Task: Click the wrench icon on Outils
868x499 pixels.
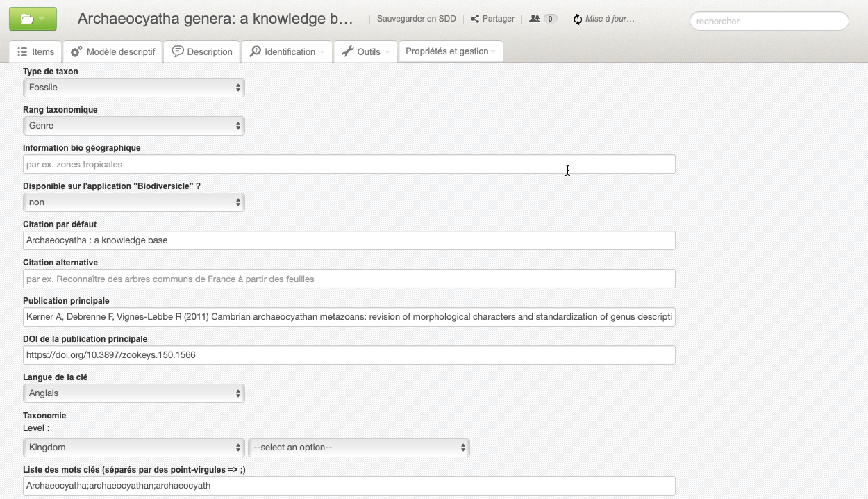Action: pos(348,51)
